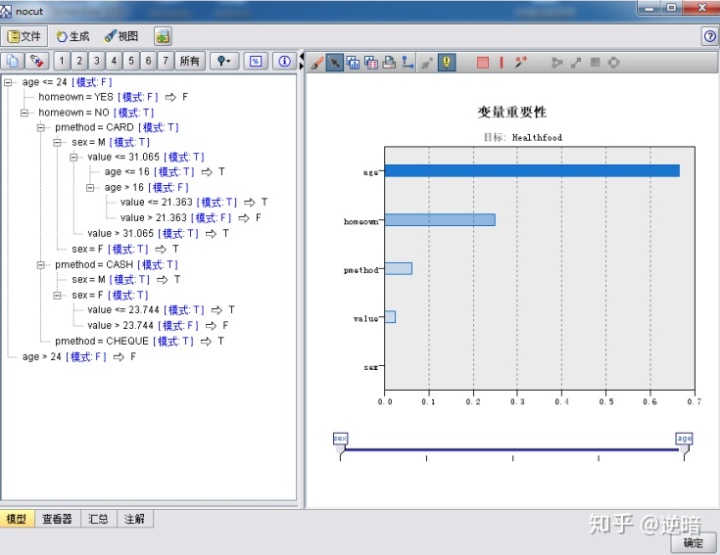Click the greyed node link icon
The width and height of the screenshot is (720, 555).
(x=557, y=62)
